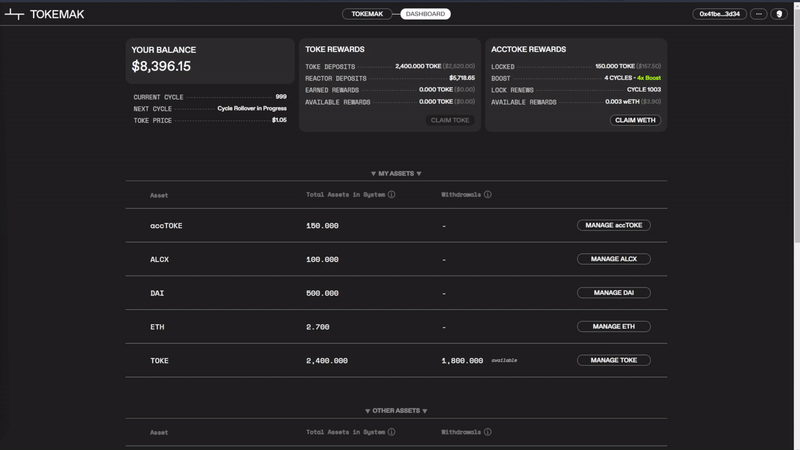Collapse Other Assets using left triangle
The height and width of the screenshot is (450, 800).
point(367,411)
